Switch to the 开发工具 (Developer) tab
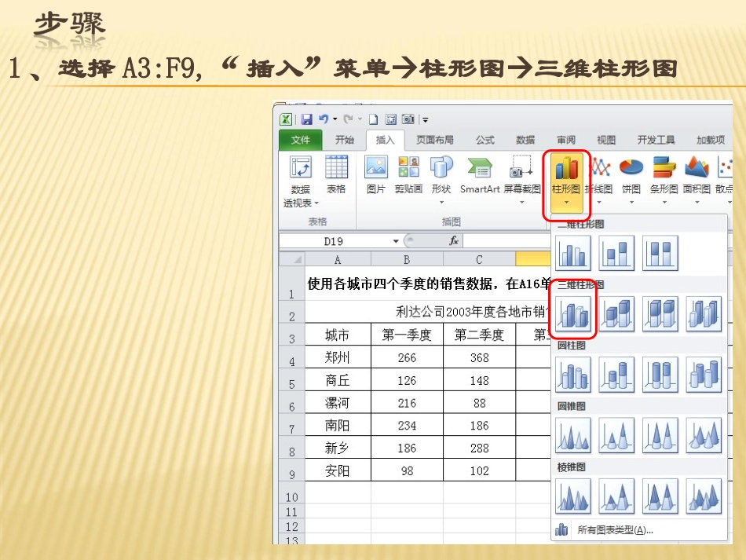 coord(656,140)
